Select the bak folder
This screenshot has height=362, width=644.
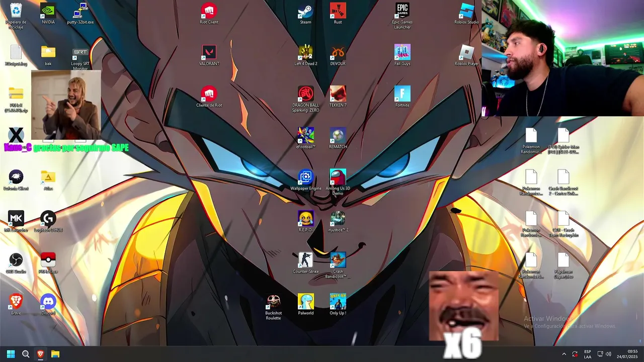tap(48, 55)
